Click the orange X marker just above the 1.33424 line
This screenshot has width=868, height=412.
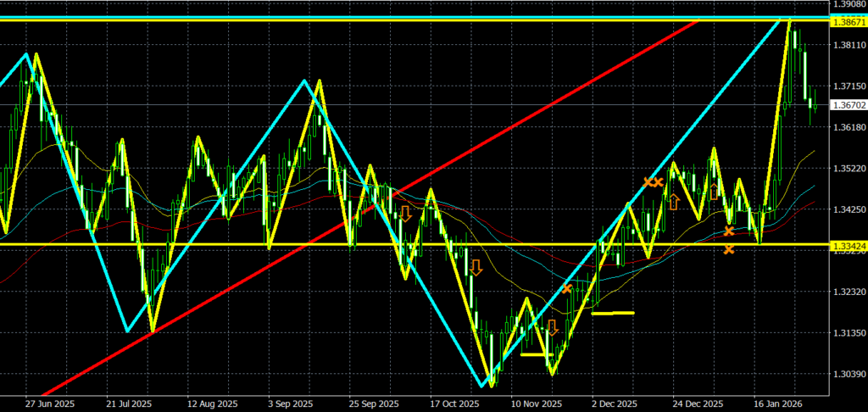[x=729, y=231]
